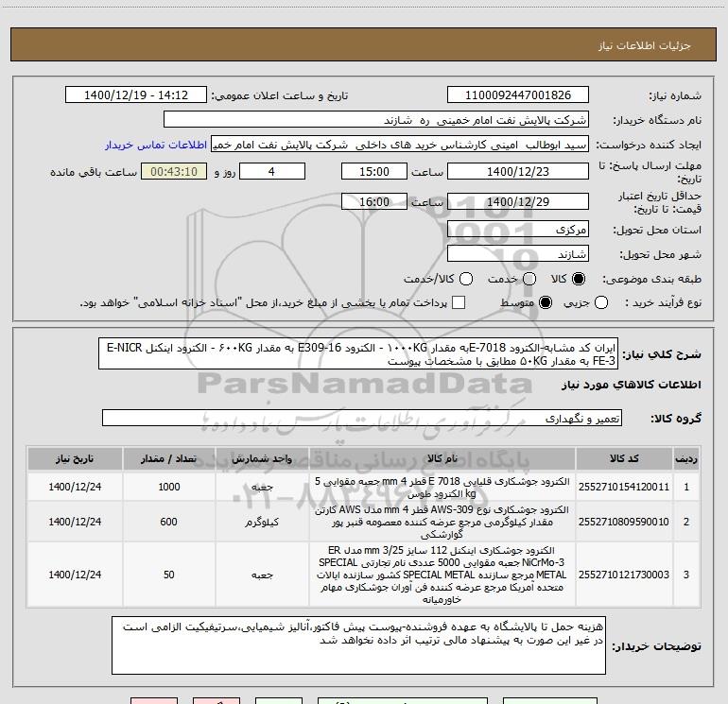Open اطلاعات تماس خریدار link
Viewport: 728px width, 704px height.
point(156,145)
